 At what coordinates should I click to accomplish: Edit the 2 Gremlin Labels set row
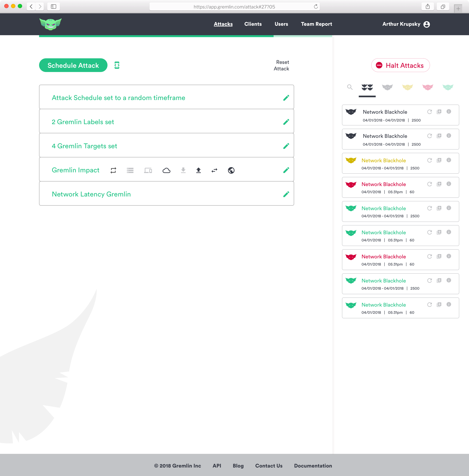[286, 122]
